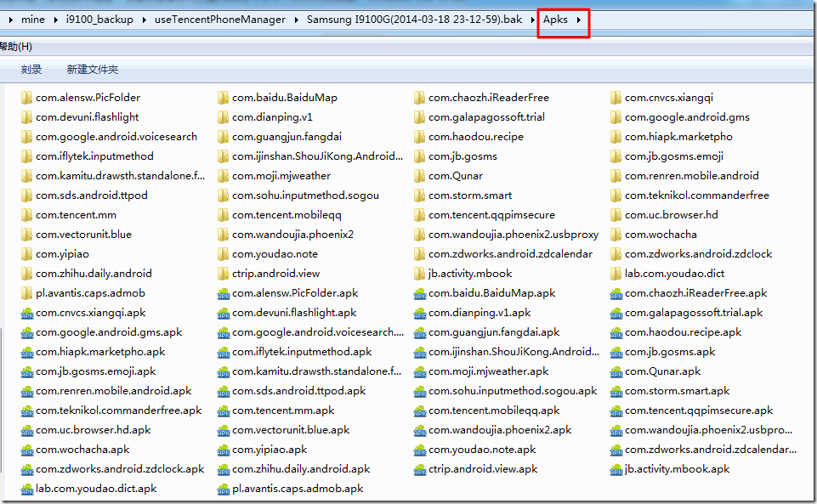Image resolution: width=817 pixels, height=504 pixels.
Task: Select the com.baidu.BaiduMap.apk file icon
Action: click(420, 294)
